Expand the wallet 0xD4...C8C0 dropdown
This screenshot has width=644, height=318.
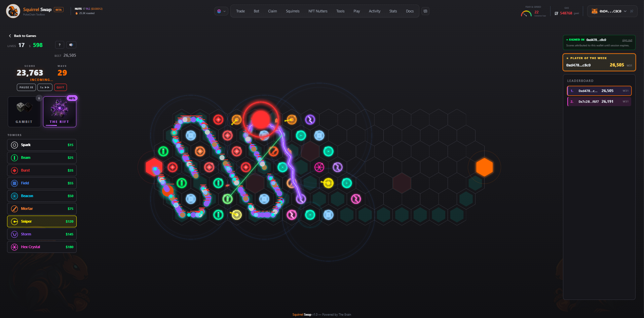pos(612,11)
